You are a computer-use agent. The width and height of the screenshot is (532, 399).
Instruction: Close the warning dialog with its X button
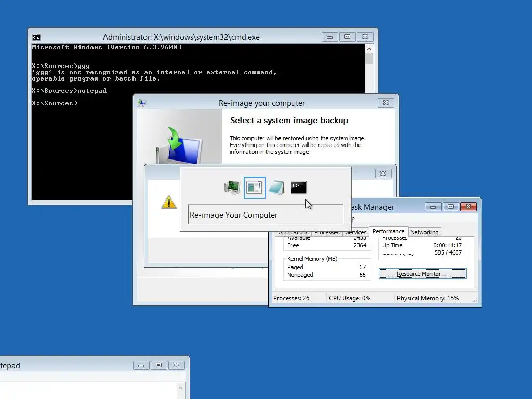[383, 174]
